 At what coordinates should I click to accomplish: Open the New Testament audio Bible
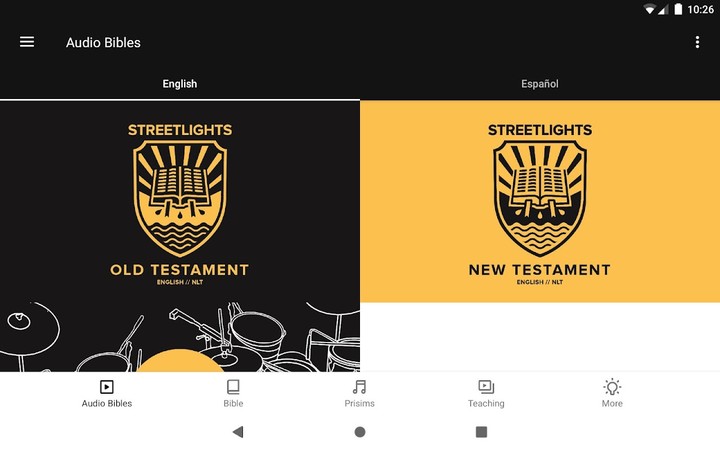540,202
